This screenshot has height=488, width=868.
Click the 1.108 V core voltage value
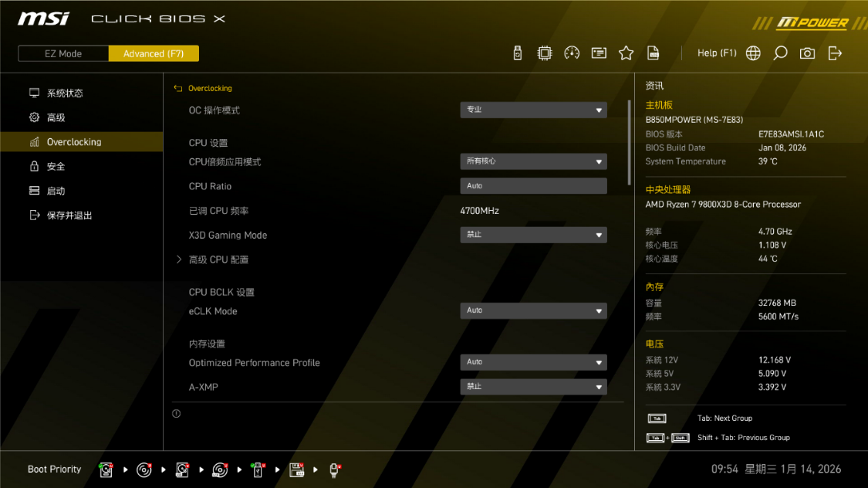(772, 245)
